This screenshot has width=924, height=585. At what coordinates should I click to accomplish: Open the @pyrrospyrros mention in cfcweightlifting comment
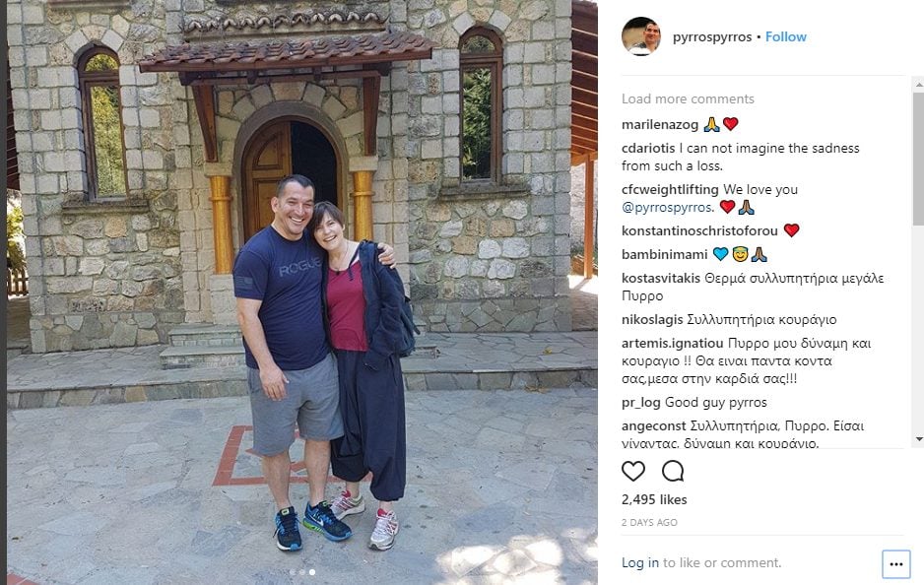coord(668,208)
